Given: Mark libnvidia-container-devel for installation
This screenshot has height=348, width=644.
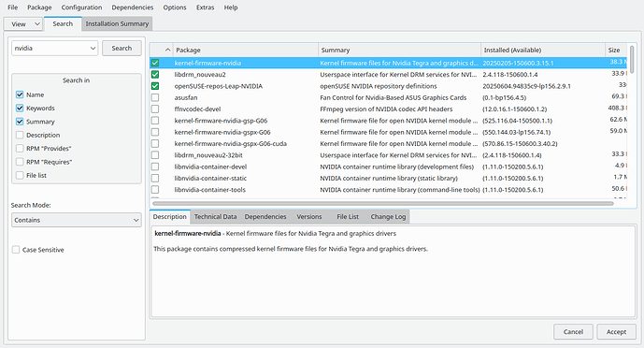Looking at the screenshot, I should [x=155, y=167].
